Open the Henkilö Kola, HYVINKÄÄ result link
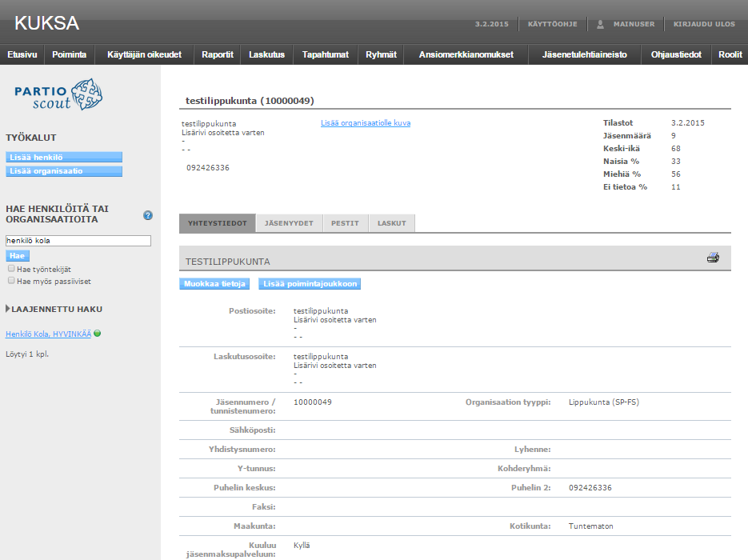The width and height of the screenshot is (748, 560). click(x=48, y=334)
